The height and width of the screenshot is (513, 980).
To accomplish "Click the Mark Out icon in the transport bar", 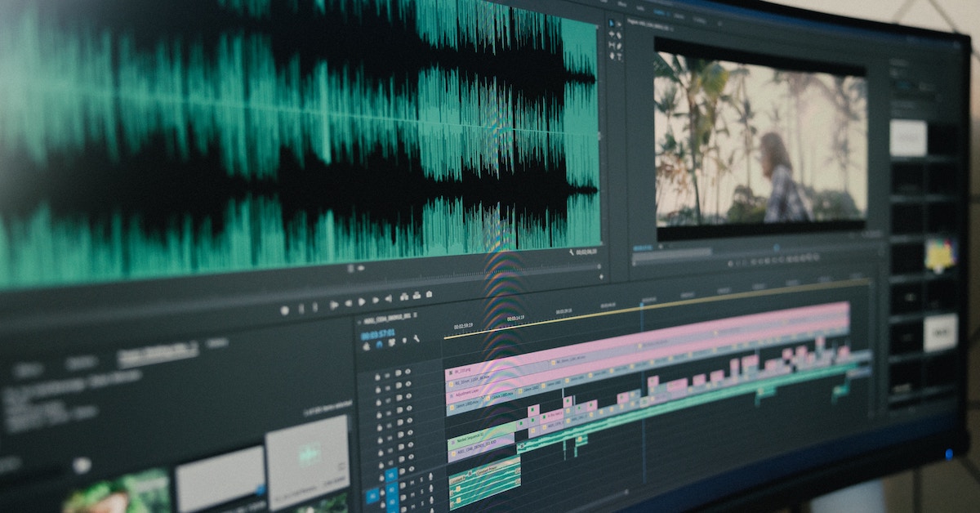I will (x=315, y=307).
